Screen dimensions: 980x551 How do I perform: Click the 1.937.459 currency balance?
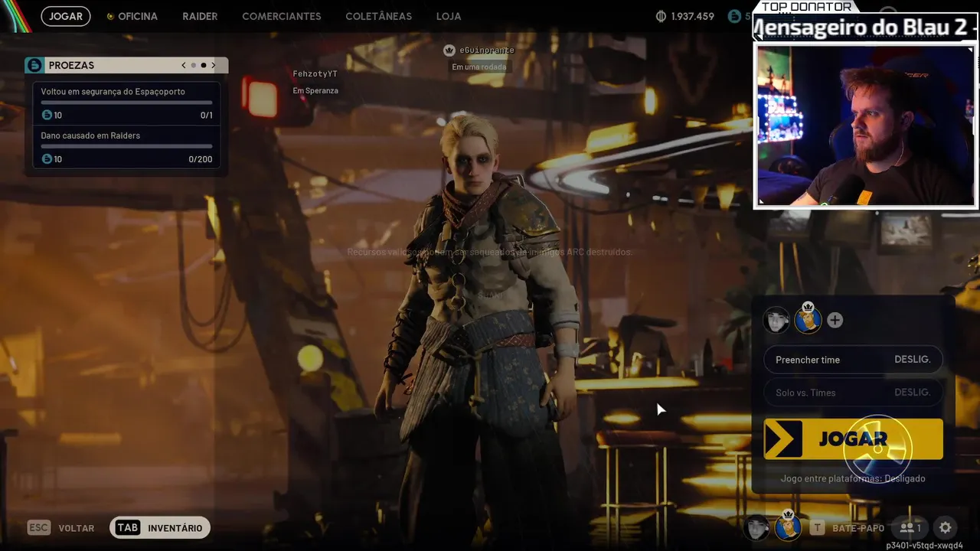pos(692,16)
